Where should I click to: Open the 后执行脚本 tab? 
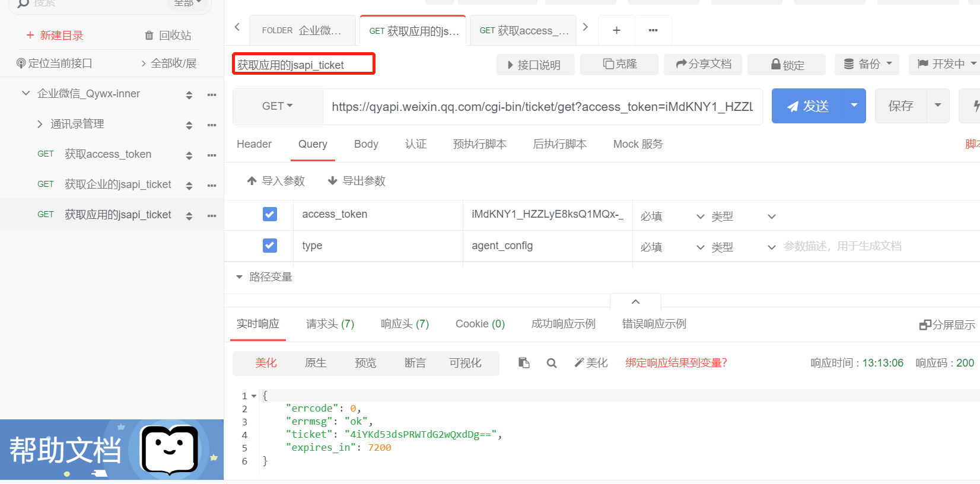[x=560, y=144]
